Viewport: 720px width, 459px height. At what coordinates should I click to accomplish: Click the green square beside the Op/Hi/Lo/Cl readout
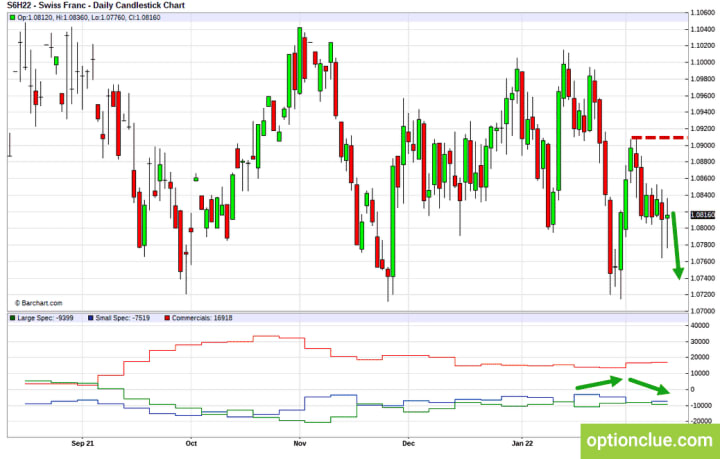coord(12,17)
